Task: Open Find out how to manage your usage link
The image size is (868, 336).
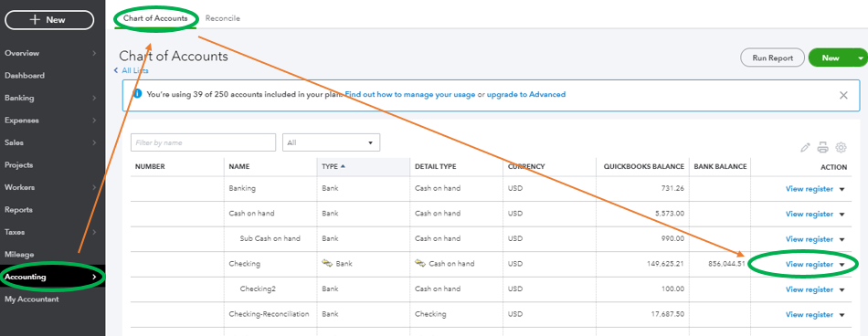Action: pos(410,95)
